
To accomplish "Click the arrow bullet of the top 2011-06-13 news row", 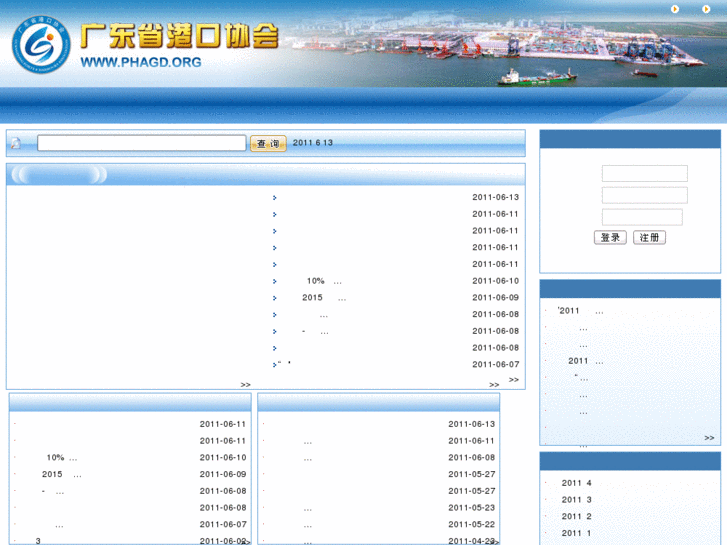I will click(x=274, y=198).
